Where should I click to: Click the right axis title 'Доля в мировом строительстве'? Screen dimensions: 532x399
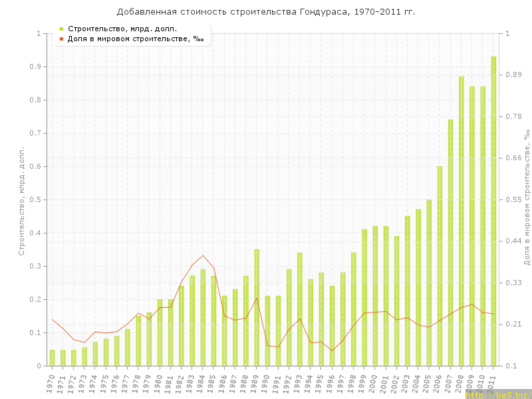(x=525, y=198)
